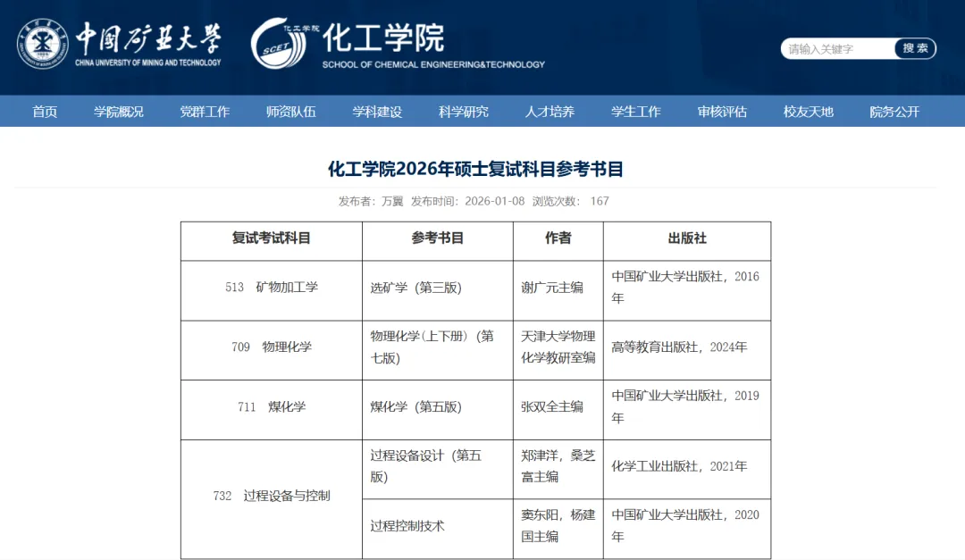
Task: Select the cell 过程设备设计（第五版）
Action: (x=438, y=470)
